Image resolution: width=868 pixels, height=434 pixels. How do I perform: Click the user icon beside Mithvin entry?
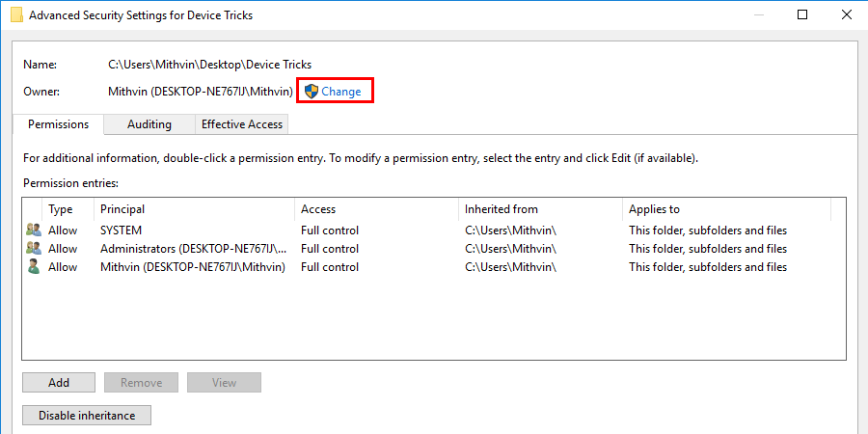[x=34, y=267]
